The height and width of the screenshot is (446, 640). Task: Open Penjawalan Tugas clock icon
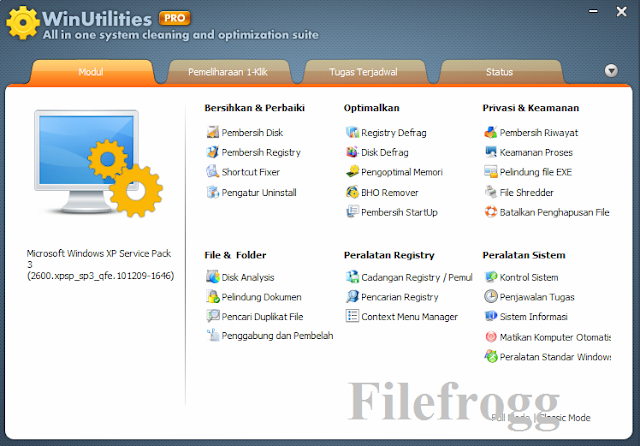pyautogui.click(x=491, y=296)
